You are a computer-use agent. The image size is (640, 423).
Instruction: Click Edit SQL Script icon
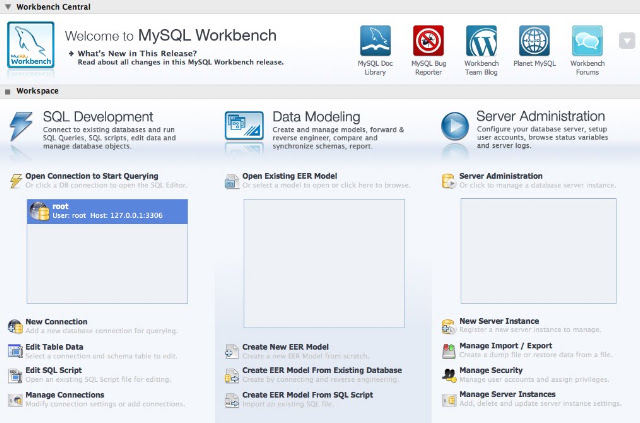[x=15, y=375]
